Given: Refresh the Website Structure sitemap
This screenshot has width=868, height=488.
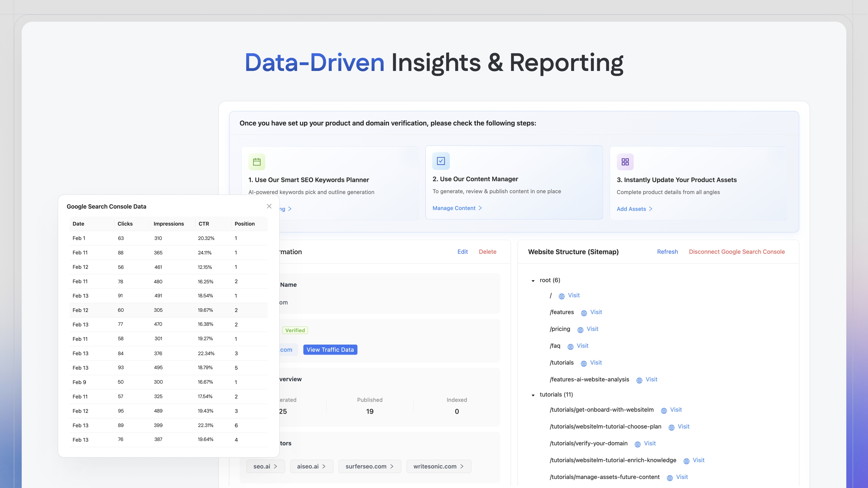Looking at the screenshot, I should 667,252.
